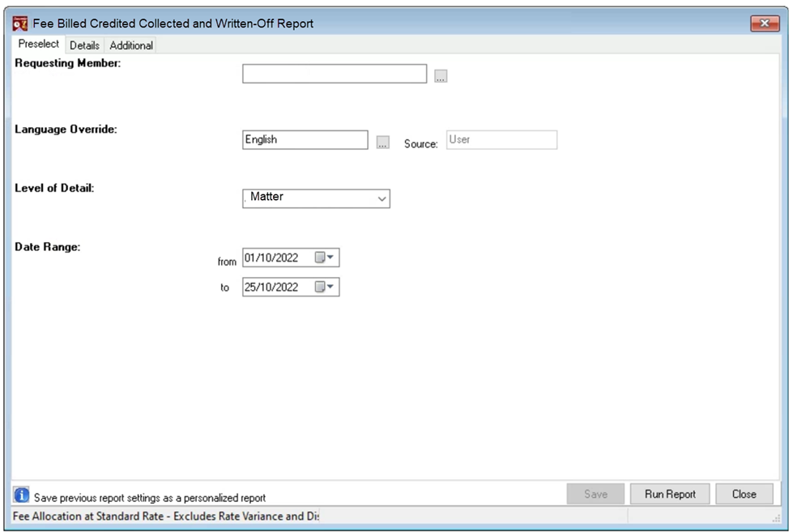Switch to the Details tab
This screenshot has width=793, height=532.
[84, 45]
